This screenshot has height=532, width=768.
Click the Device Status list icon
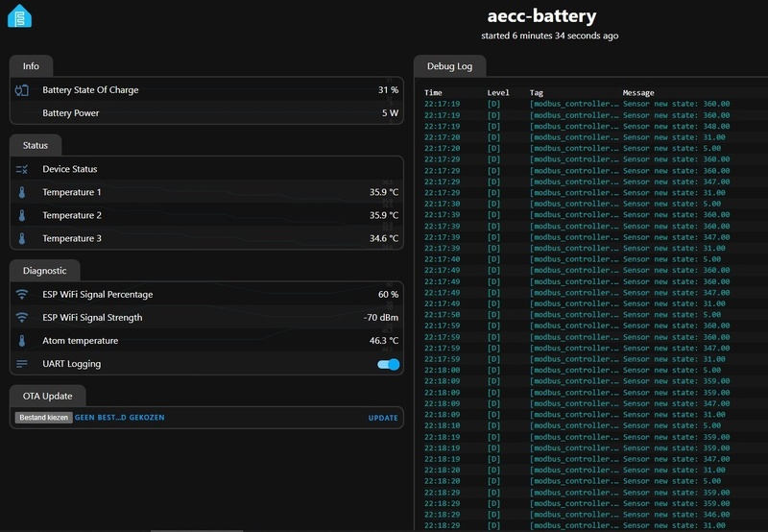[x=21, y=170]
